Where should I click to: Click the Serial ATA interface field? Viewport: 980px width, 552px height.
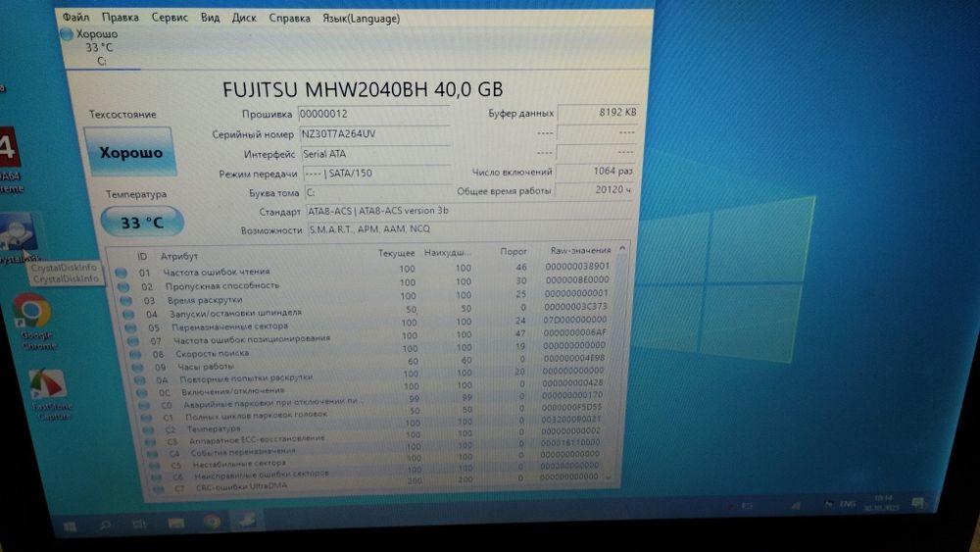tap(375, 154)
